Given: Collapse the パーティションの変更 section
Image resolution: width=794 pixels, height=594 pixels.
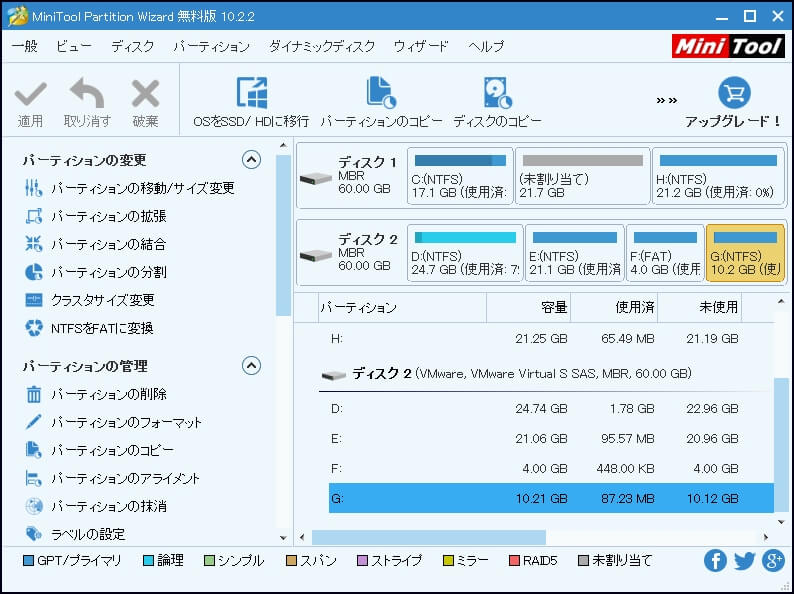Looking at the screenshot, I should [252, 160].
